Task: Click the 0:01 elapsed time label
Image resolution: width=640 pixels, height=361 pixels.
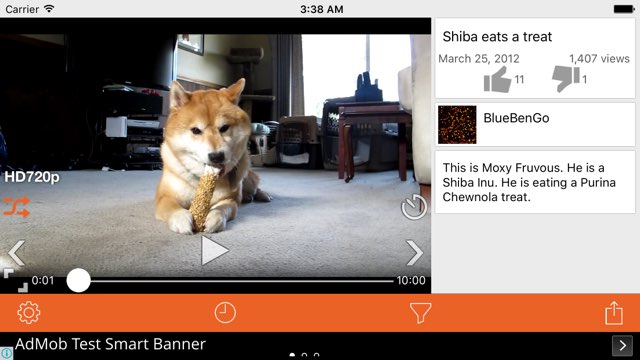Action: 43,281
